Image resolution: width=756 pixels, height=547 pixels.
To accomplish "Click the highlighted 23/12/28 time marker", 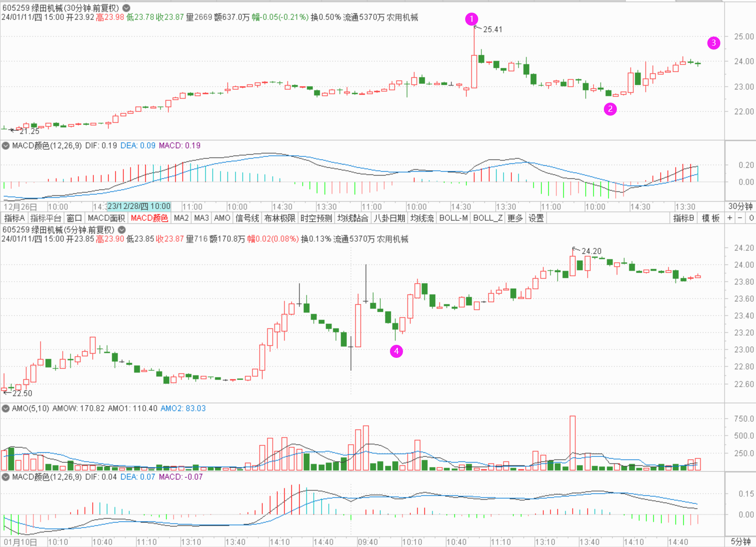I will (x=139, y=207).
